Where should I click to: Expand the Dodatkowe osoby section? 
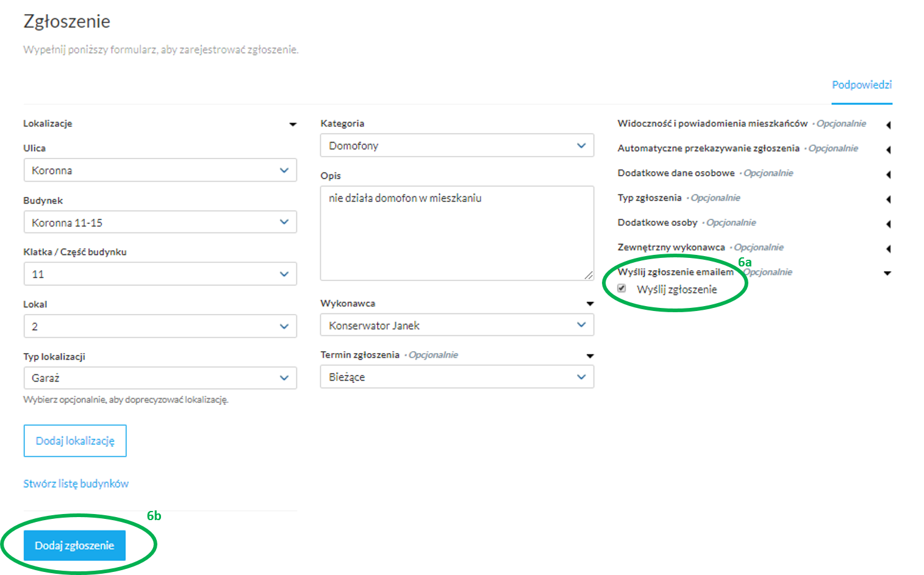click(x=888, y=224)
